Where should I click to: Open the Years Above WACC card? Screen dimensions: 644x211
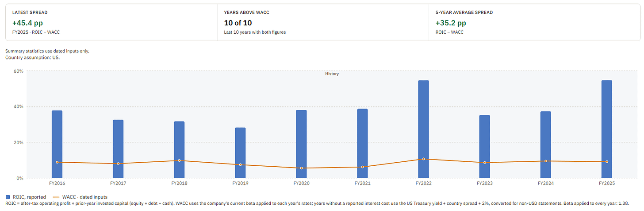tap(323, 22)
